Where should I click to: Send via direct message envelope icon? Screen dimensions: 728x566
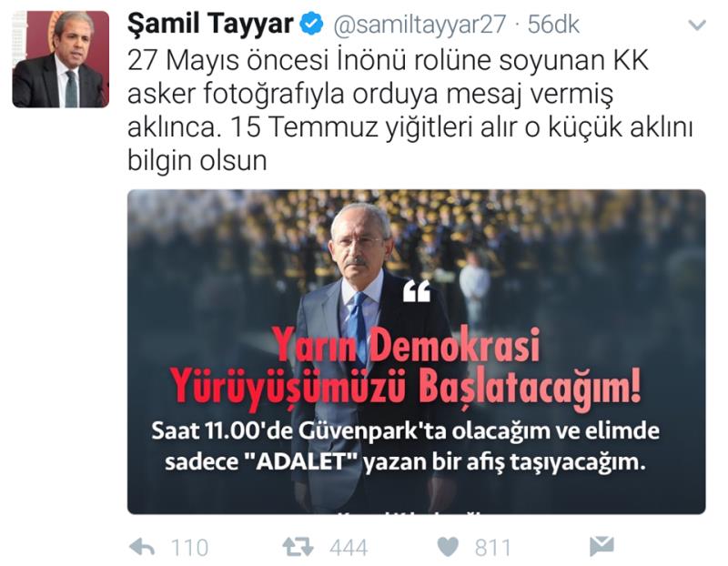point(602,546)
